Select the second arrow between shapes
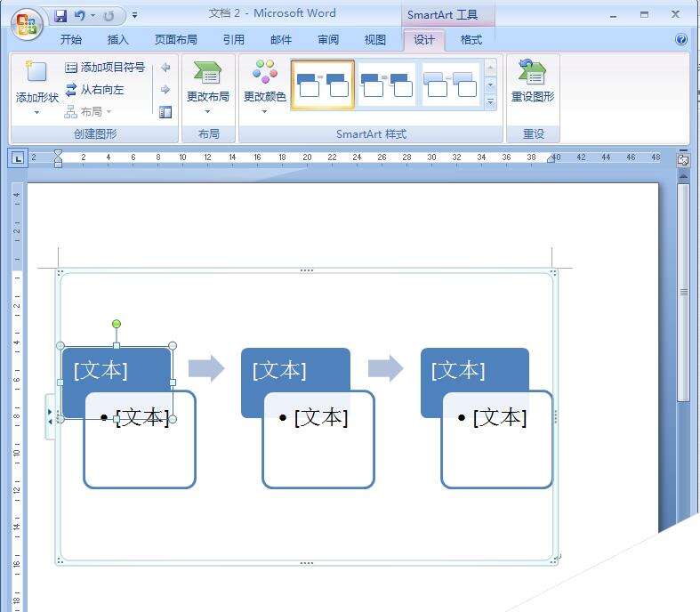 coord(386,369)
